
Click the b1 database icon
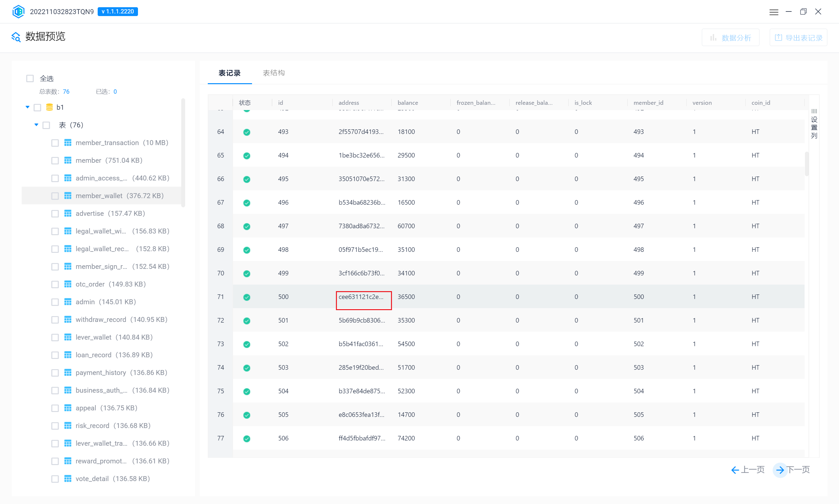tap(49, 107)
